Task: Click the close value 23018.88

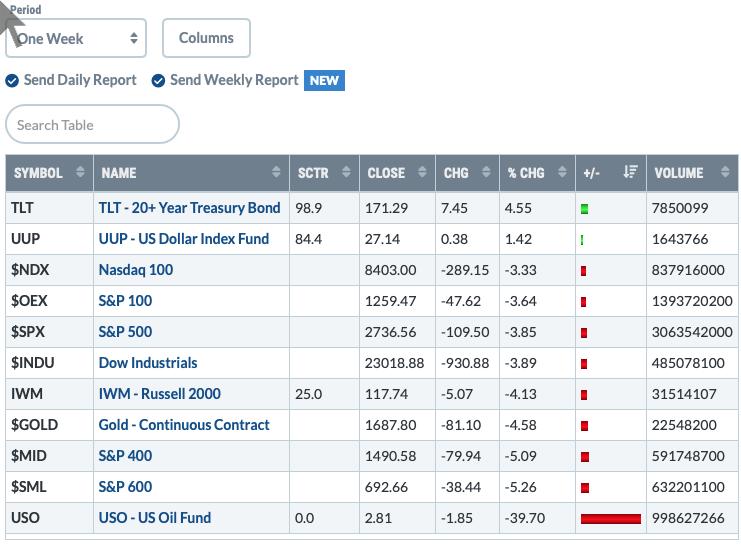Action: point(394,363)
